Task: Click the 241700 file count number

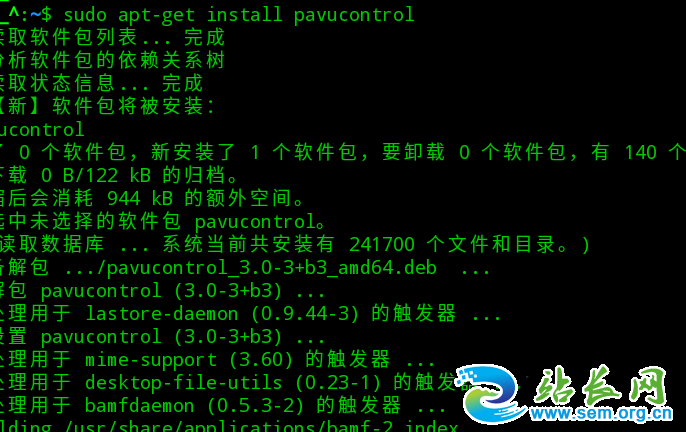Action: tap(382, 244)
